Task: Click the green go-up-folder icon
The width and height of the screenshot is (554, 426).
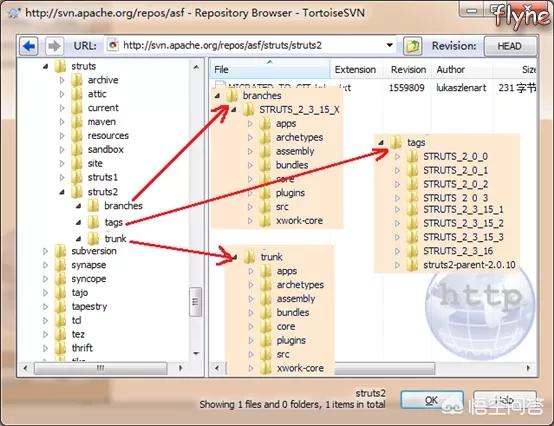Action: pos(412,46)
